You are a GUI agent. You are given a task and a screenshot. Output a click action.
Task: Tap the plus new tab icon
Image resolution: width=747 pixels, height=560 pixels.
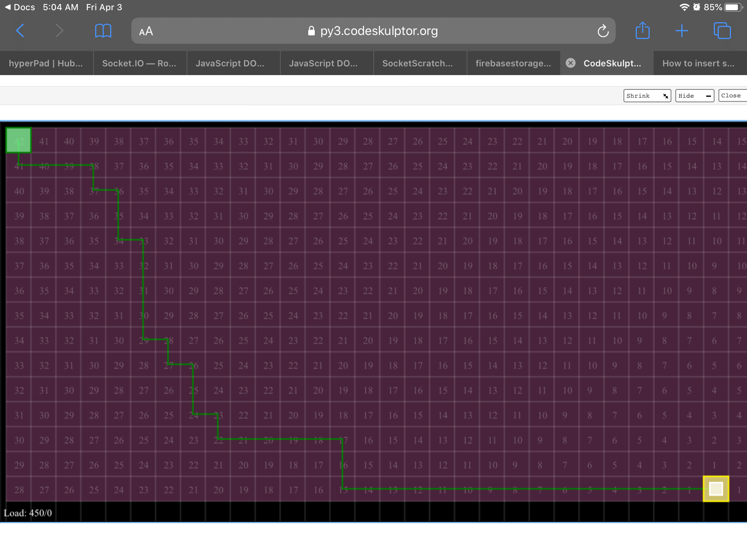[x=681, y=31]
